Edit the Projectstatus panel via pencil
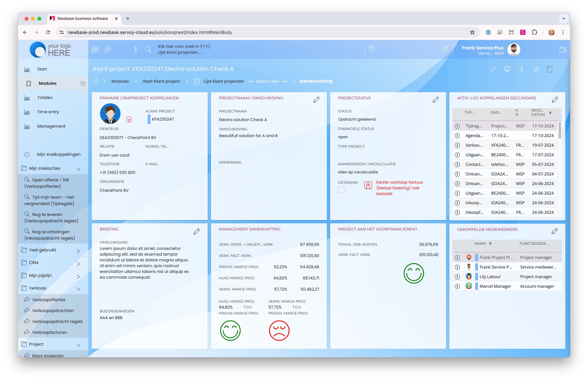Screen dimensions: 588x381 click(436, 100)
